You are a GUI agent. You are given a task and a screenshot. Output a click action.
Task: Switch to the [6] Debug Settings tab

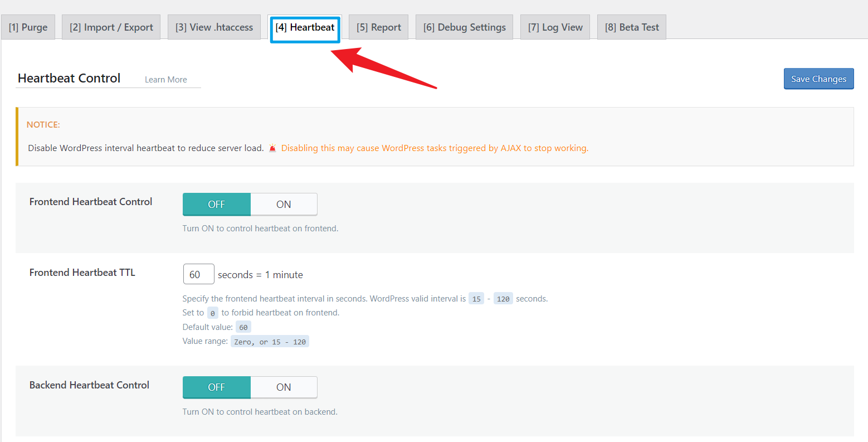464,26
